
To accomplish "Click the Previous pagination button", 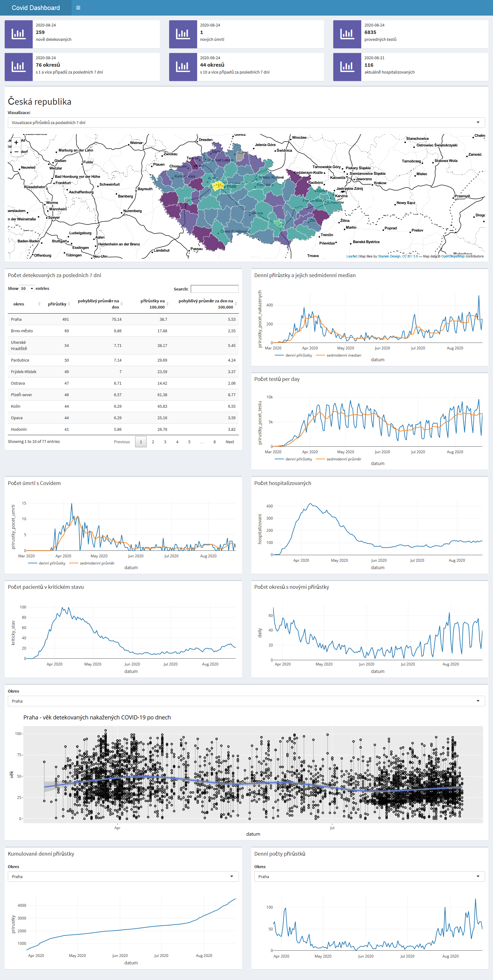I will (x=122, y=442).
